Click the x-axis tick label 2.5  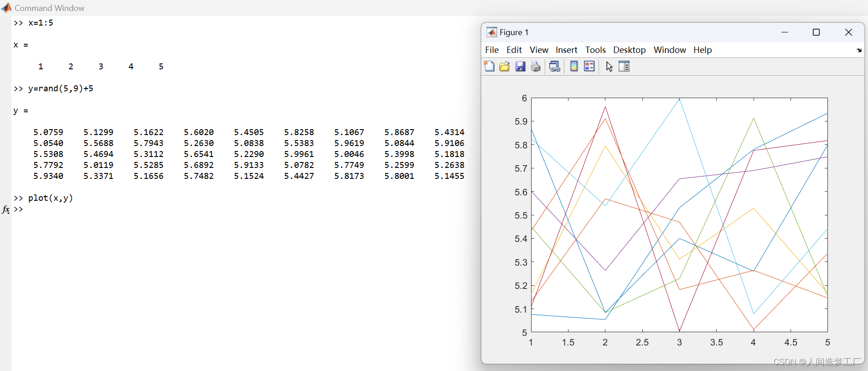pos(642,343)
